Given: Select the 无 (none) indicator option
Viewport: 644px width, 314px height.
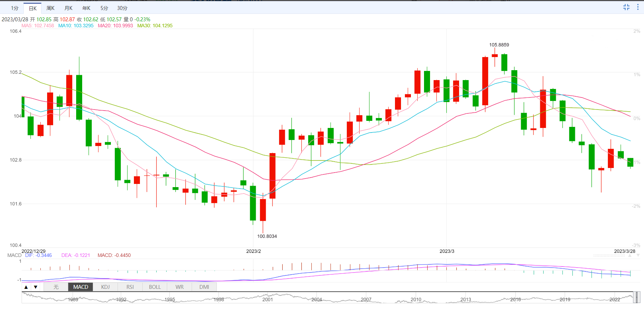Looking at the screenshot, I should click(56, 287).
